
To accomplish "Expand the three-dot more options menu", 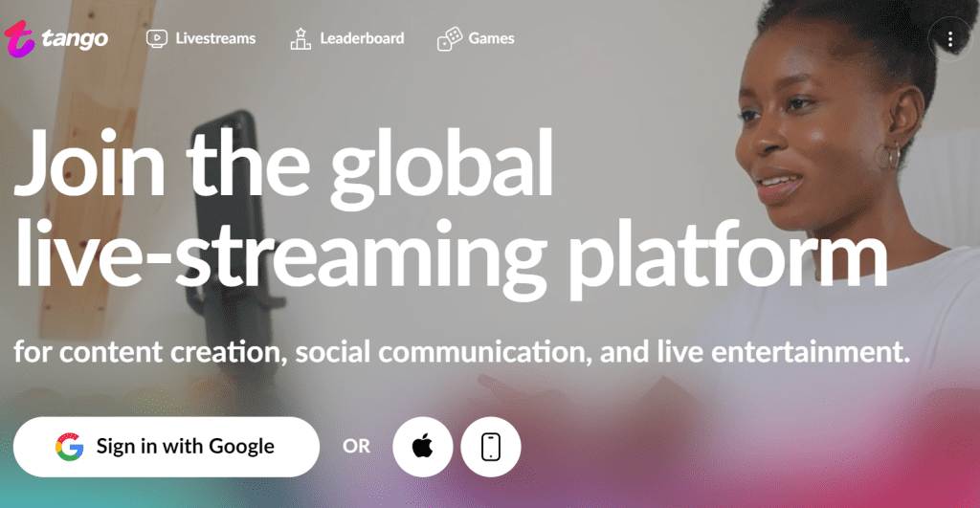I will point(950,39).
